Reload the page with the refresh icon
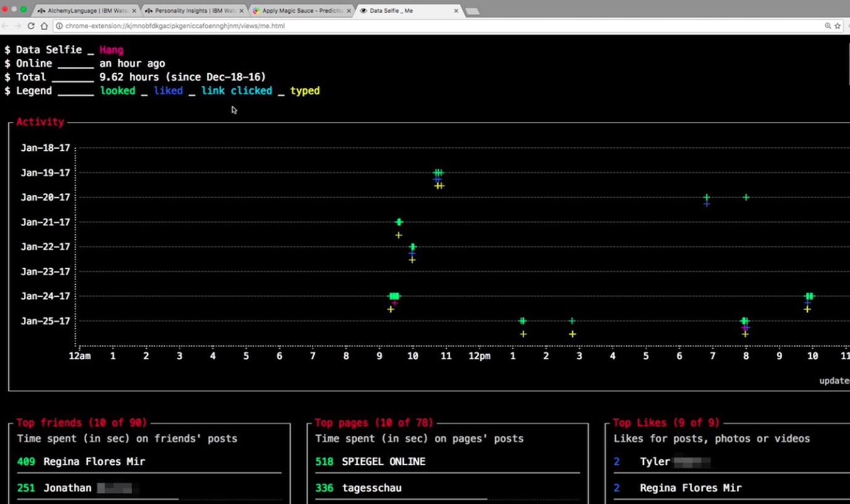 click(x=31, y=26)
